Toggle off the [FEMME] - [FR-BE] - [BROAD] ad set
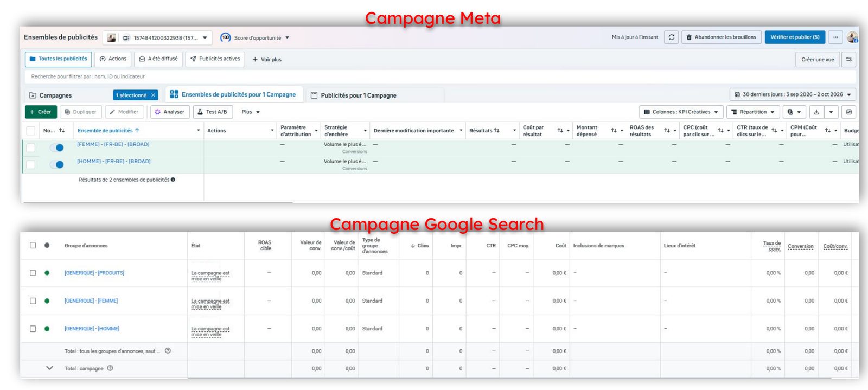 [56, 148]
